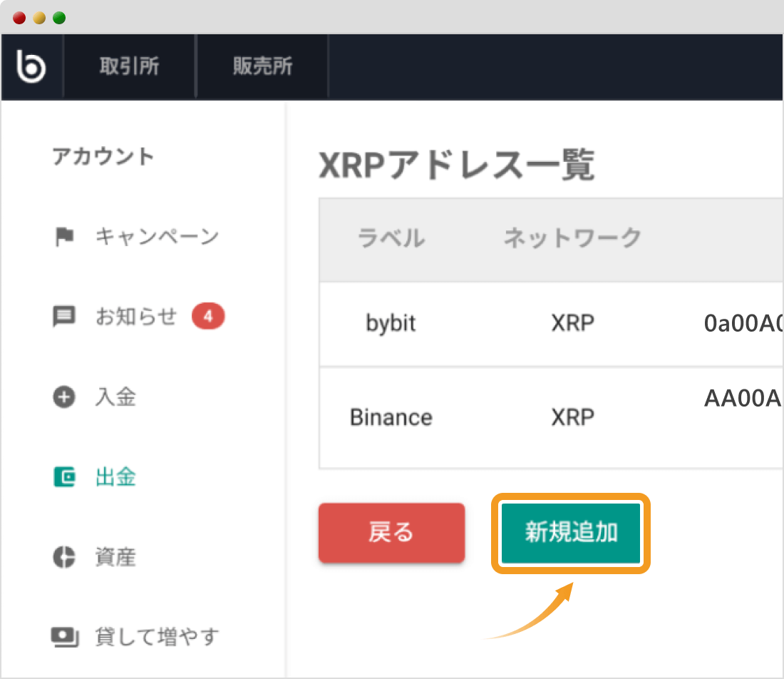
Task: Click the アカウント sidebar heading
Action: [x=103, y=157]
